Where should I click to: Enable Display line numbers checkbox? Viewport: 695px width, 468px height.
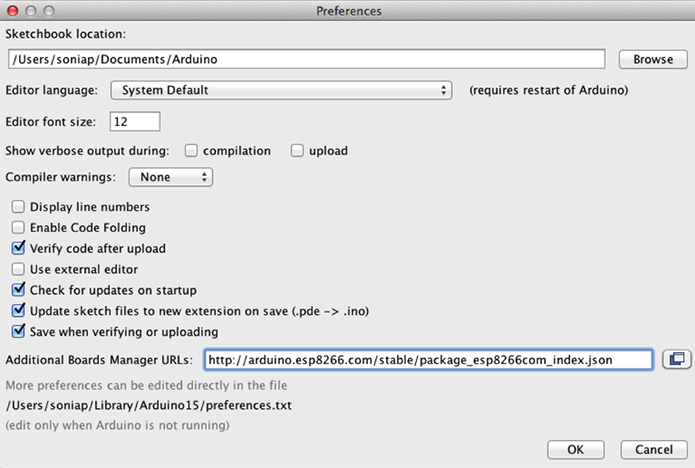point(18,207)
